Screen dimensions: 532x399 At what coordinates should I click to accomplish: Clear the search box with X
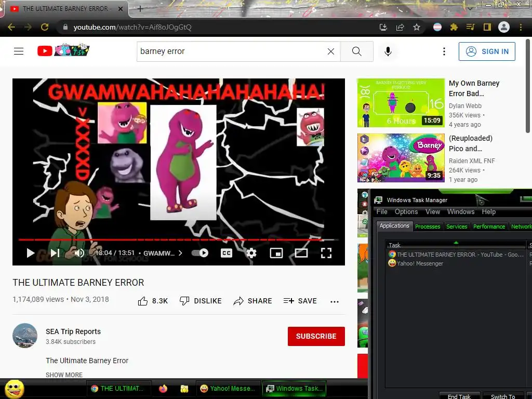point(331,51)
